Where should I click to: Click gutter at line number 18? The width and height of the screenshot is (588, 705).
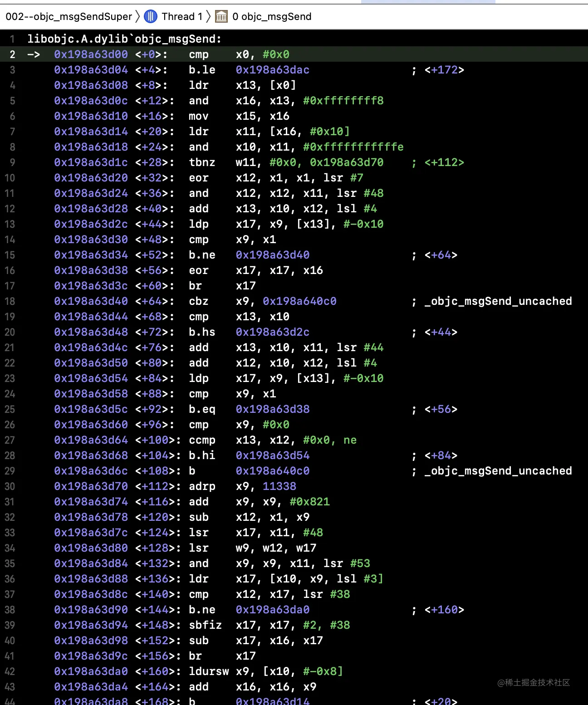tap(10, 301)
